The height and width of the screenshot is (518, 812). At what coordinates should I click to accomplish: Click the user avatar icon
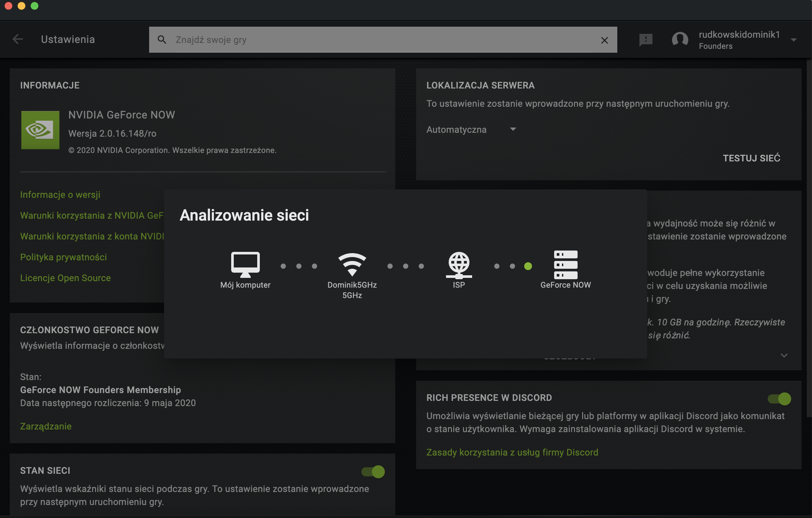[680, 40]
